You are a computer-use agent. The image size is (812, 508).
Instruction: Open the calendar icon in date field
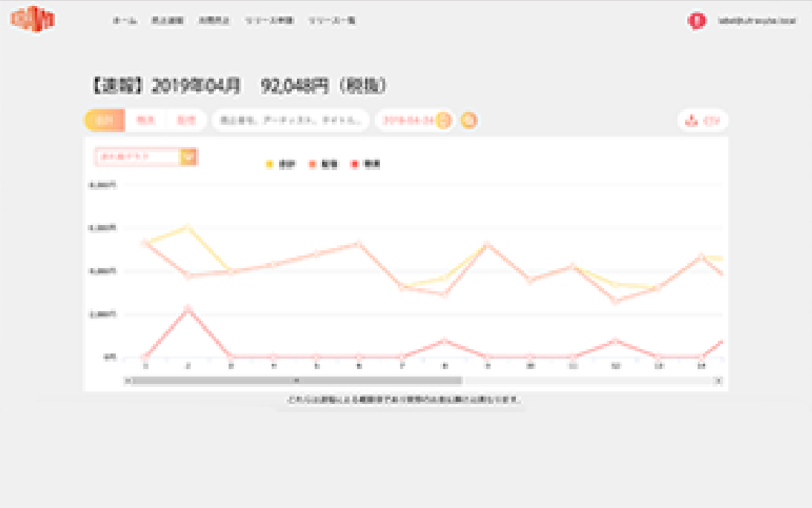click(443, 120)
